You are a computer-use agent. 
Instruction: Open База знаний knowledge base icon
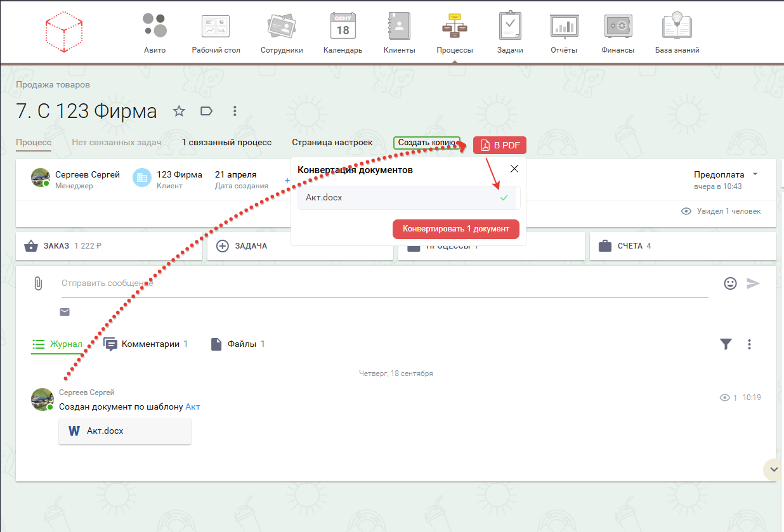click(677, 27)
